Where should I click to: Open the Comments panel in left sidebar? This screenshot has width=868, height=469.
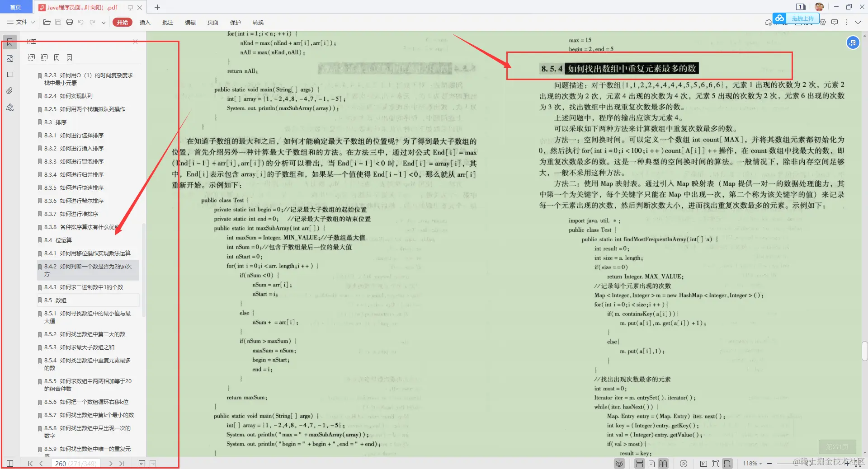coord(10,75)
